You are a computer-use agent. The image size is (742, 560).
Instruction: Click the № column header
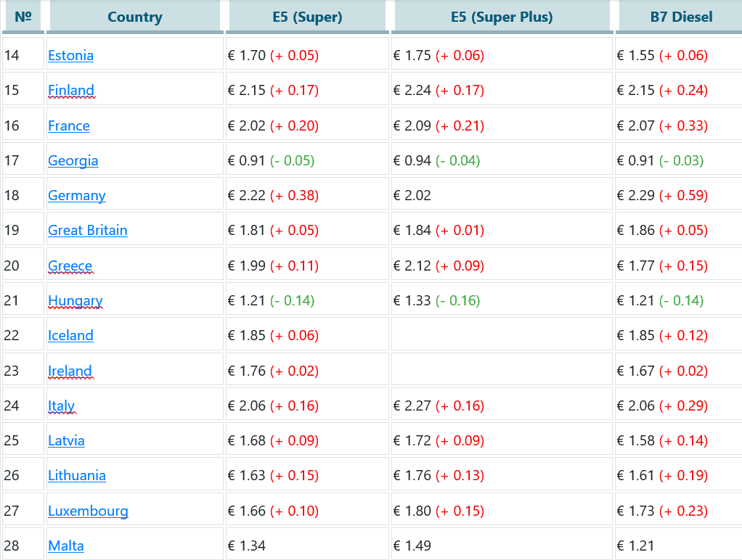click(23, 17)
